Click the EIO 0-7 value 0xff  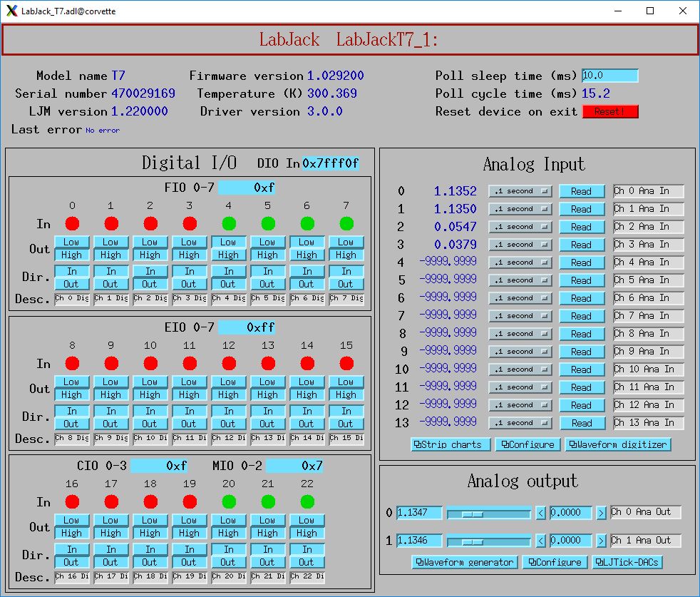click(x=247, y=327)
